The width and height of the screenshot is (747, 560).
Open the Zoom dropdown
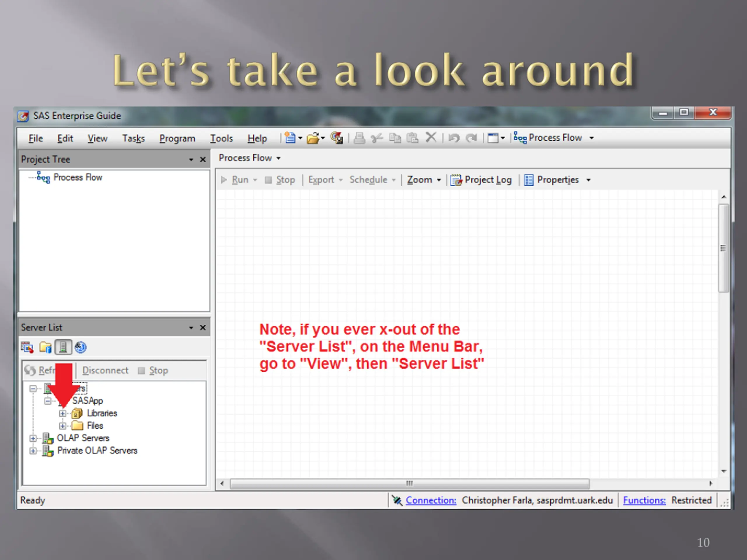pos(424,180)
